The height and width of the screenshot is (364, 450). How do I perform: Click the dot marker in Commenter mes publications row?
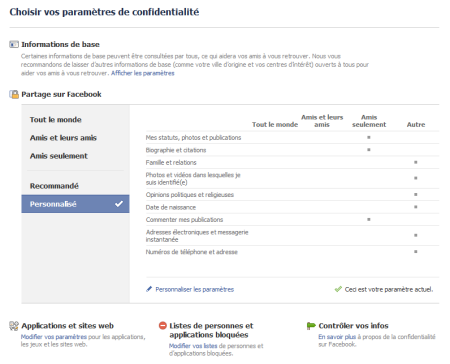369,219
